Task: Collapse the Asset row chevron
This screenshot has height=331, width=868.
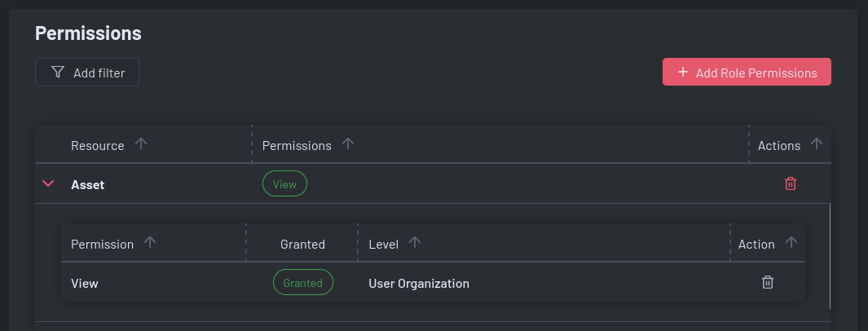Action: click(48, 183)
